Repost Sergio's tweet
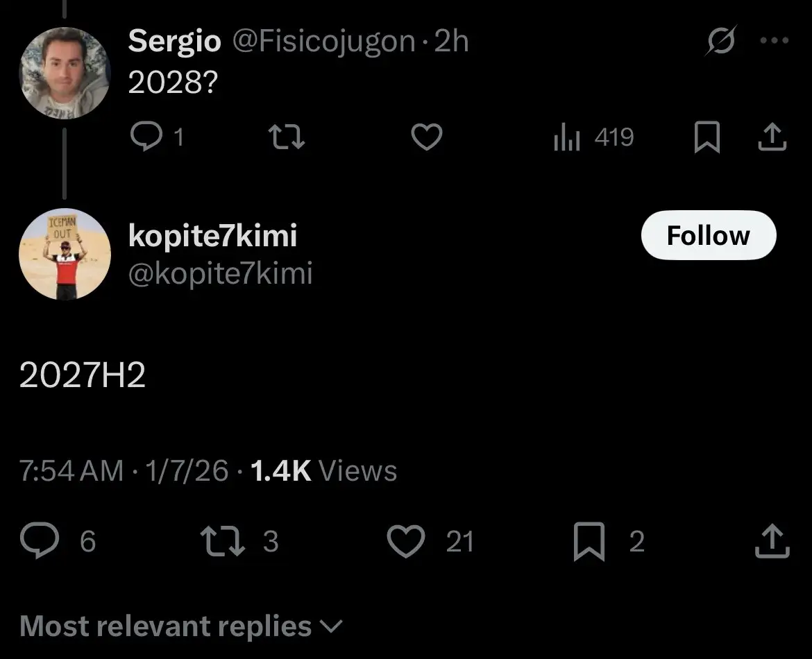 (286, 137)
